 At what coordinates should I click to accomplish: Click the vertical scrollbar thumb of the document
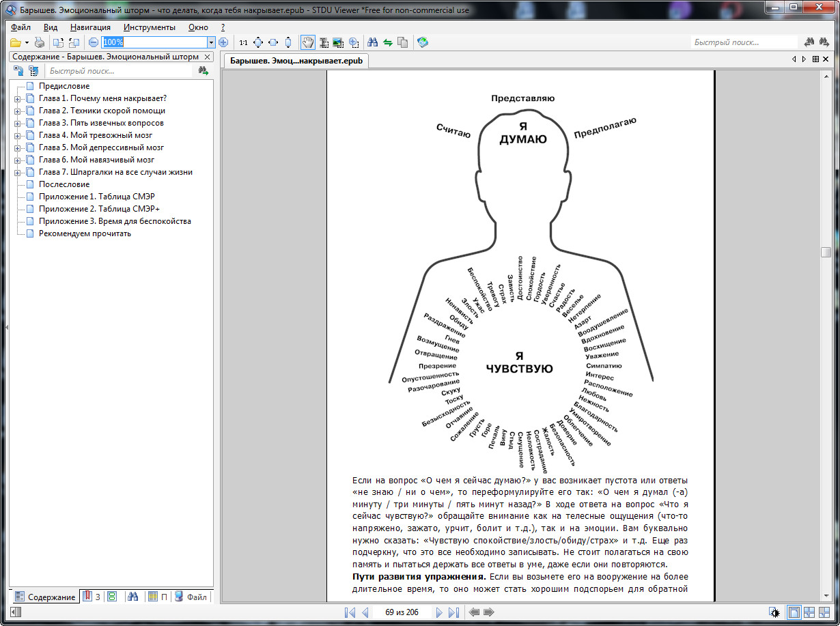click(826, 253)
